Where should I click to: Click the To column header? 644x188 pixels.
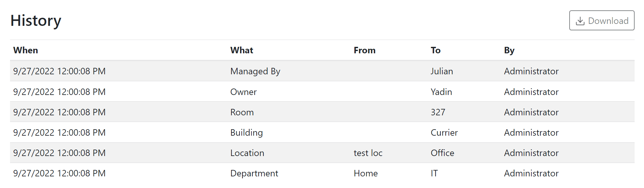(x=436, y=50)
